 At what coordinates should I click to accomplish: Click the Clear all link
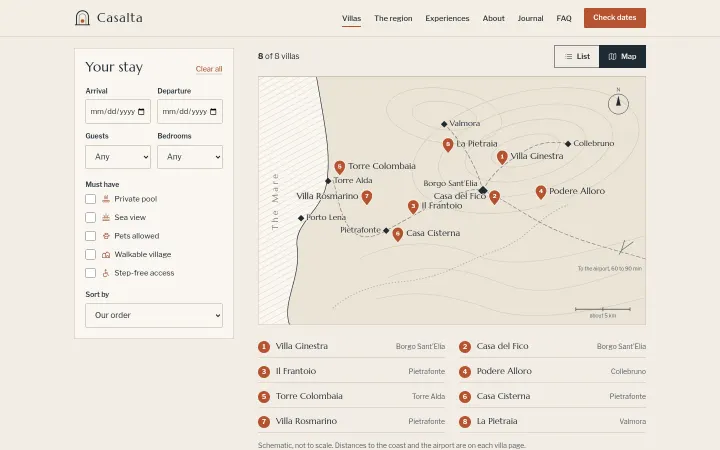[209, 69]
